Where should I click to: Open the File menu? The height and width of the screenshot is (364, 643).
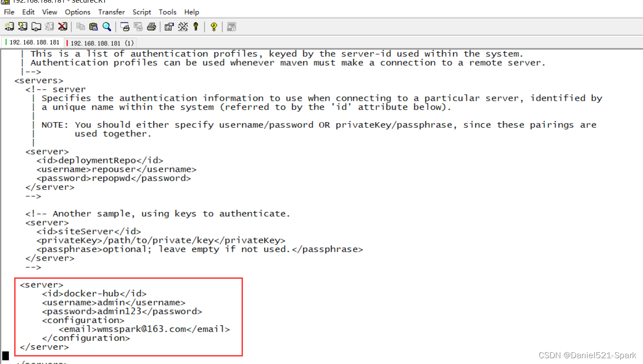9,12
